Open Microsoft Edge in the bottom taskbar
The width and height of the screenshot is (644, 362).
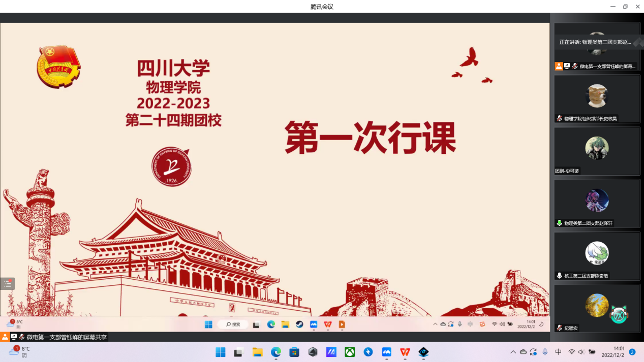click(276, 352)
